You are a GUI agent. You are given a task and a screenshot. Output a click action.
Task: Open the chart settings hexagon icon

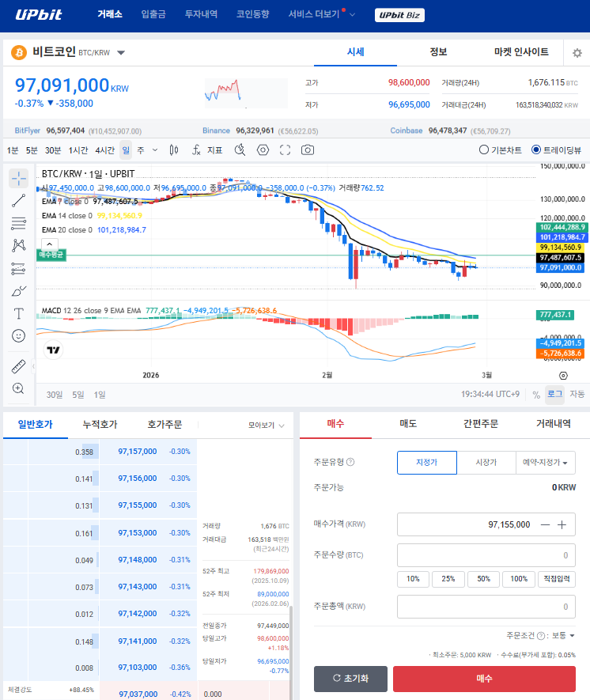(x=263, y=150)
